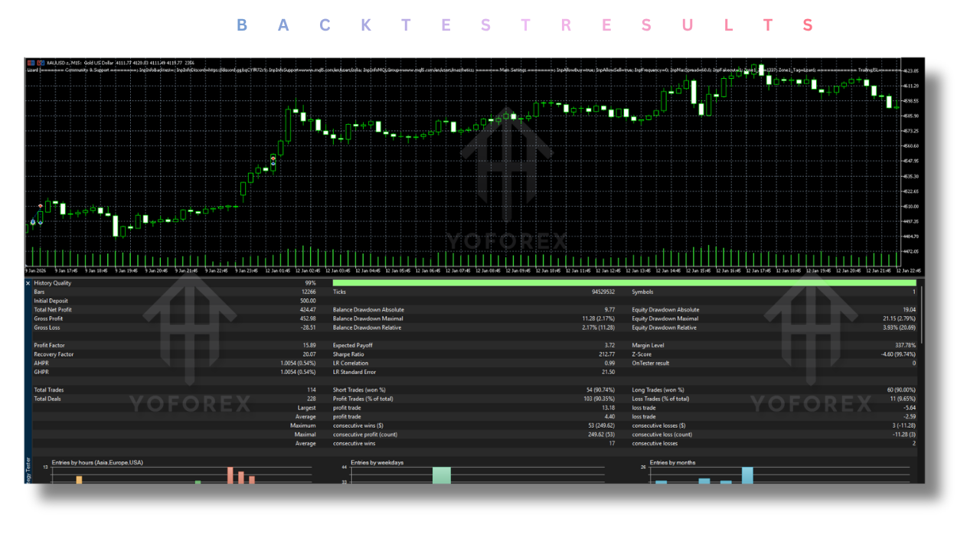980x551 pixels.
Task: Select the Sharpe Ratio value 212.77
Action: pos(606,354)
